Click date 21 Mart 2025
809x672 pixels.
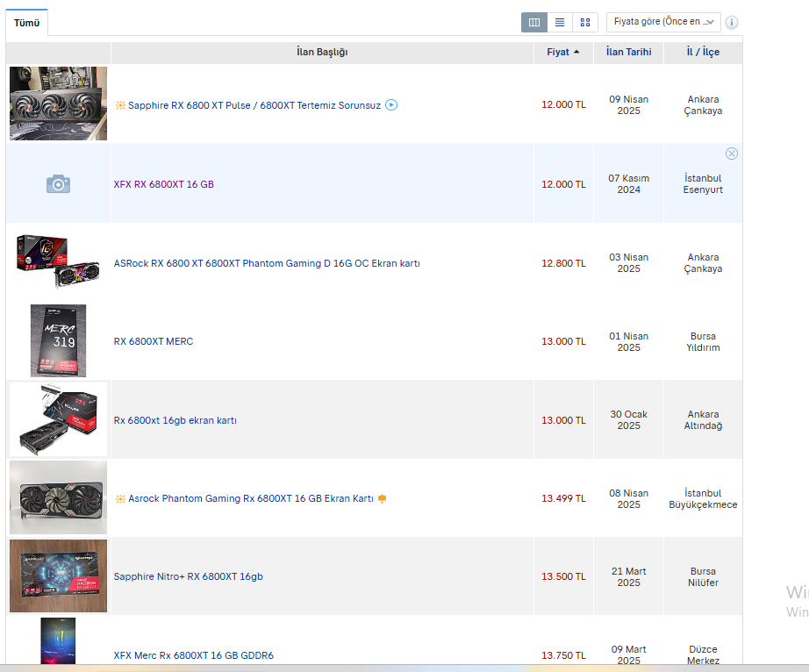tap(628, 576)
